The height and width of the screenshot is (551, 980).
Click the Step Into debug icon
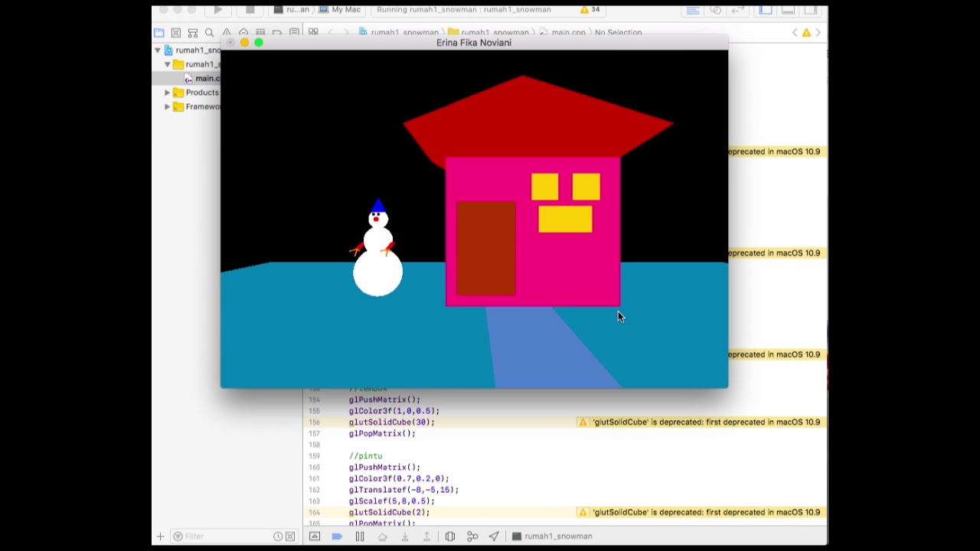[x=405, y=536]
